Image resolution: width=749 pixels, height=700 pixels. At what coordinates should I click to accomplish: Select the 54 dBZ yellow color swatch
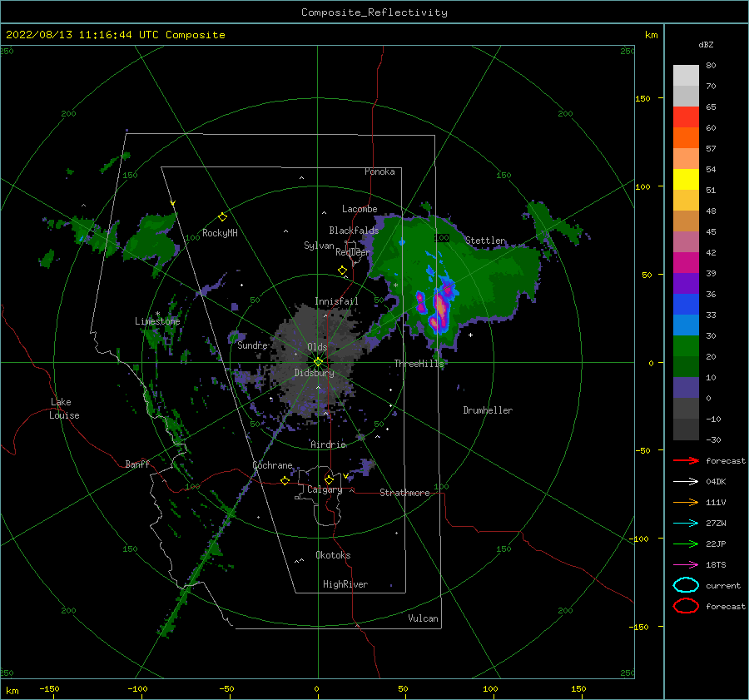[x=686, y=179]
